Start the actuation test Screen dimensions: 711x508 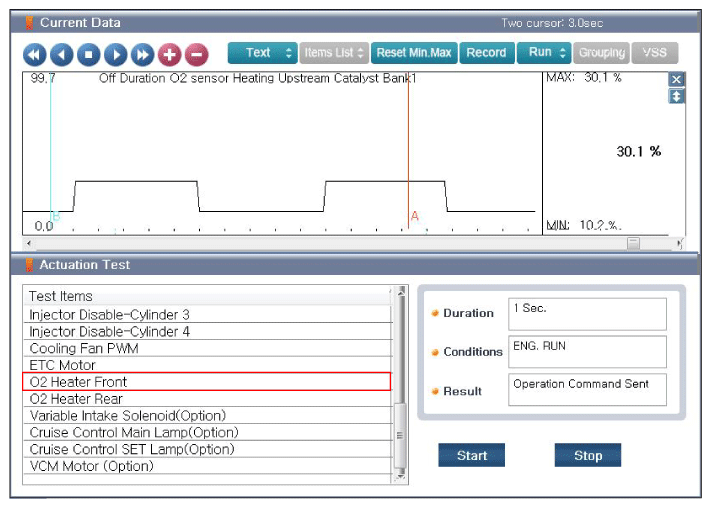(471, 456)
